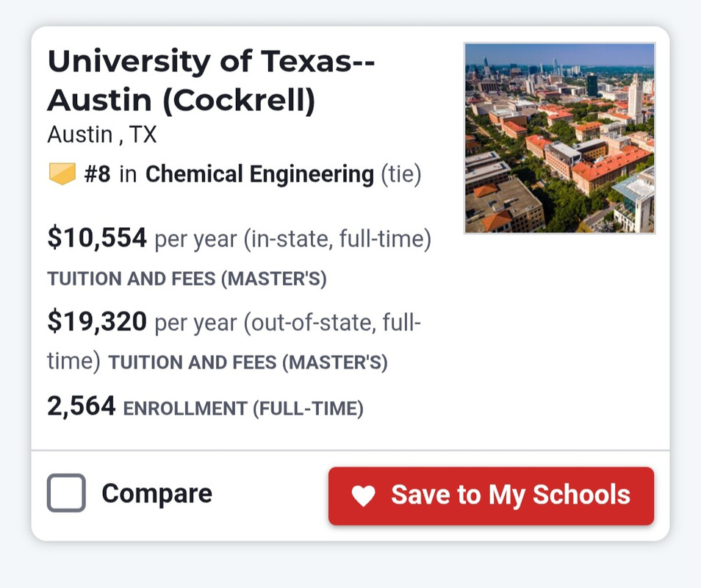The image size is (701, 588).
Task: Click the $10,554 in-state tuition figure
Action: 97,237
